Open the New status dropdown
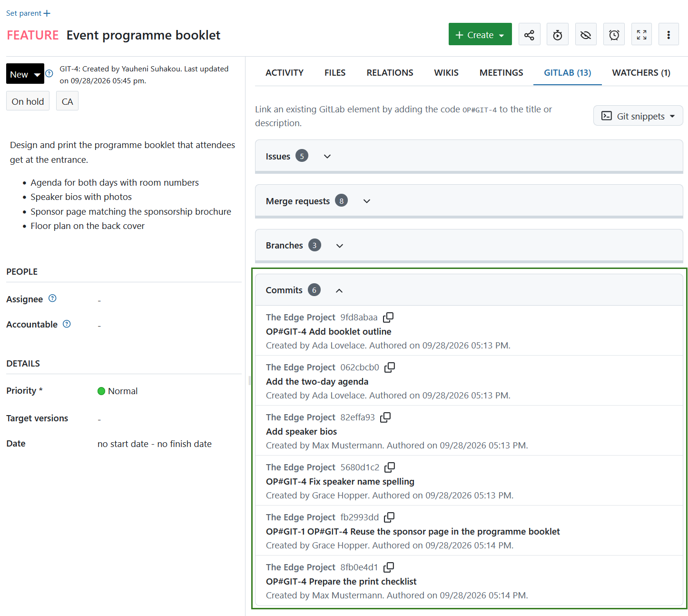 click(25, 74)
